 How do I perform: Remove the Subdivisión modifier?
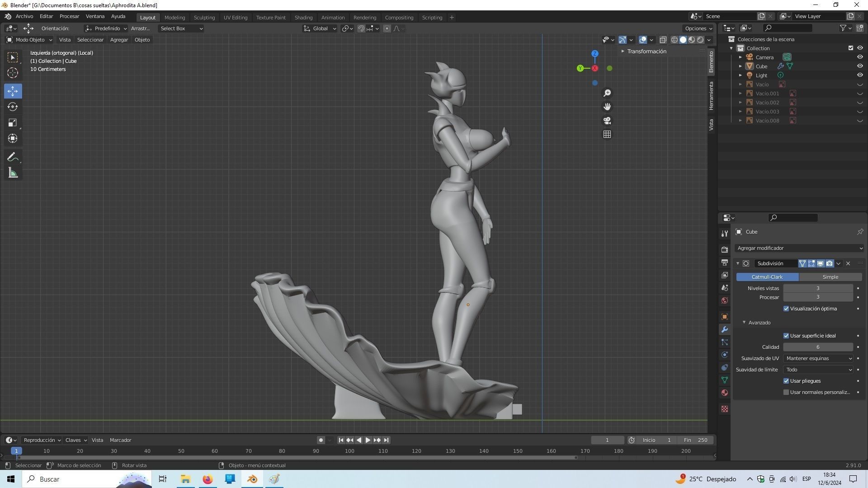(x=848, y=263)
